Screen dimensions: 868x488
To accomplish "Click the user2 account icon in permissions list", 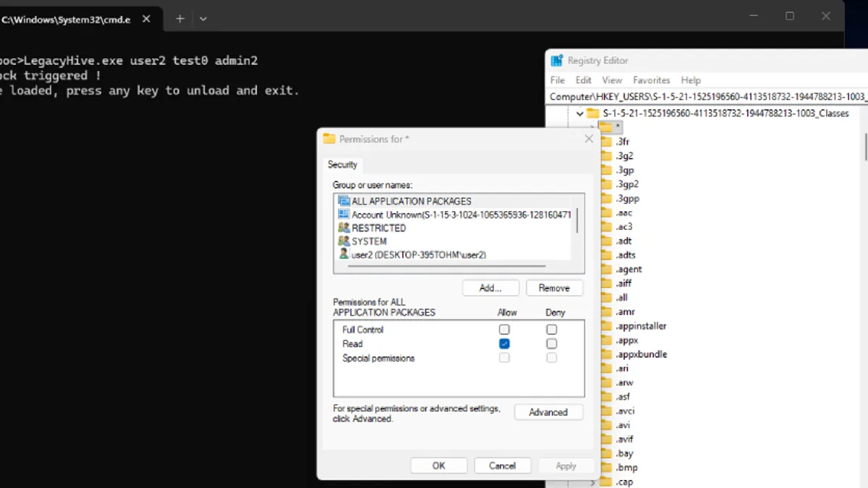I will (x=344, y=254).
